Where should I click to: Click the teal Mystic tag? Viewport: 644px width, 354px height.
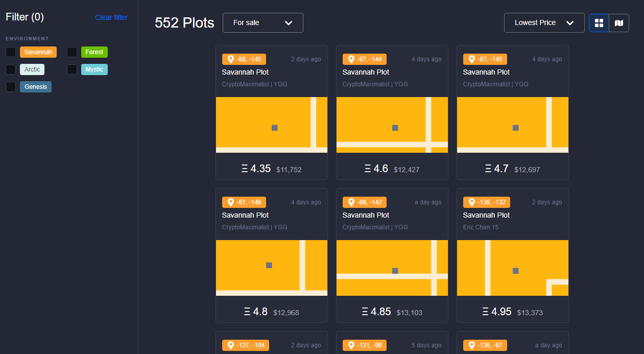(94, 69)
